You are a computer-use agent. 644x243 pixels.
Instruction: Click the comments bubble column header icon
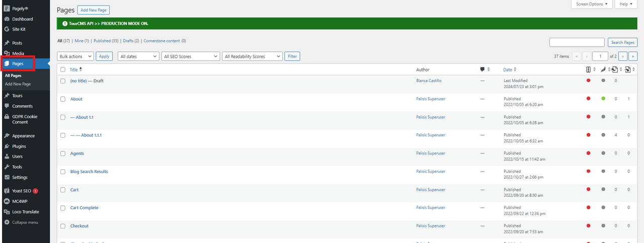pyautogui.click(x=482, y=69)
